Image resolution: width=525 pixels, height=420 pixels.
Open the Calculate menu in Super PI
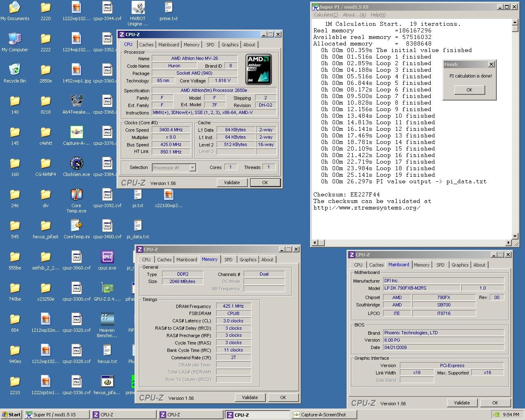[326, 15]
